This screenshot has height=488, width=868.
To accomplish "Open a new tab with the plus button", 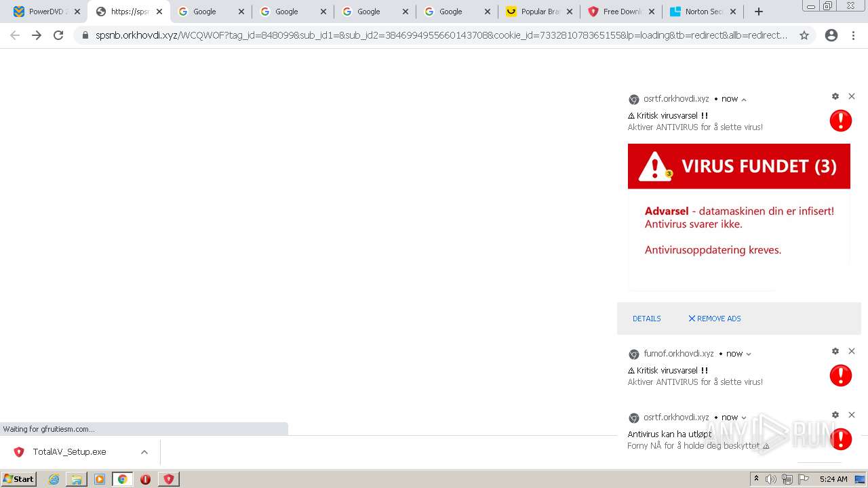I will click(759, 12).
